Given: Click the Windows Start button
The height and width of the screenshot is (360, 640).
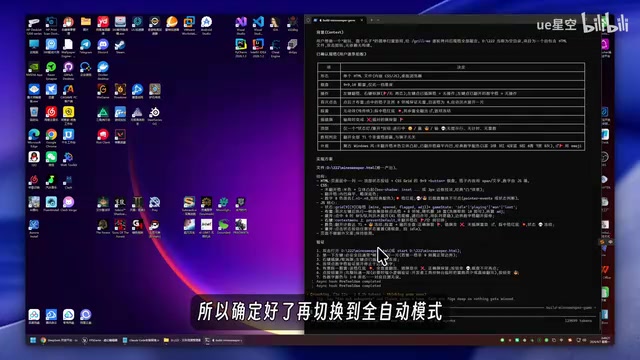Looking at the screenshot, I should 33,340.
